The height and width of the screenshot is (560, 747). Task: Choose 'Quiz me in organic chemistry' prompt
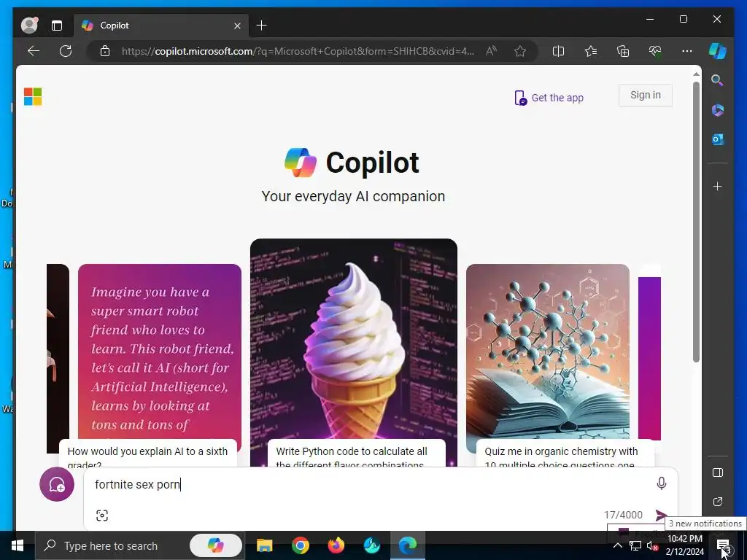click(x=565, y=454)
